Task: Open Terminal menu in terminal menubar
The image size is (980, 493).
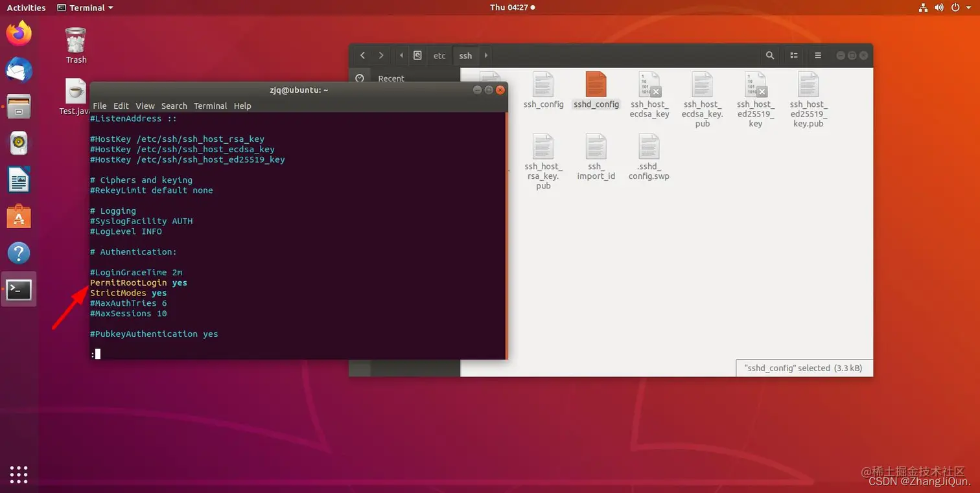Action: click(211, 106)
